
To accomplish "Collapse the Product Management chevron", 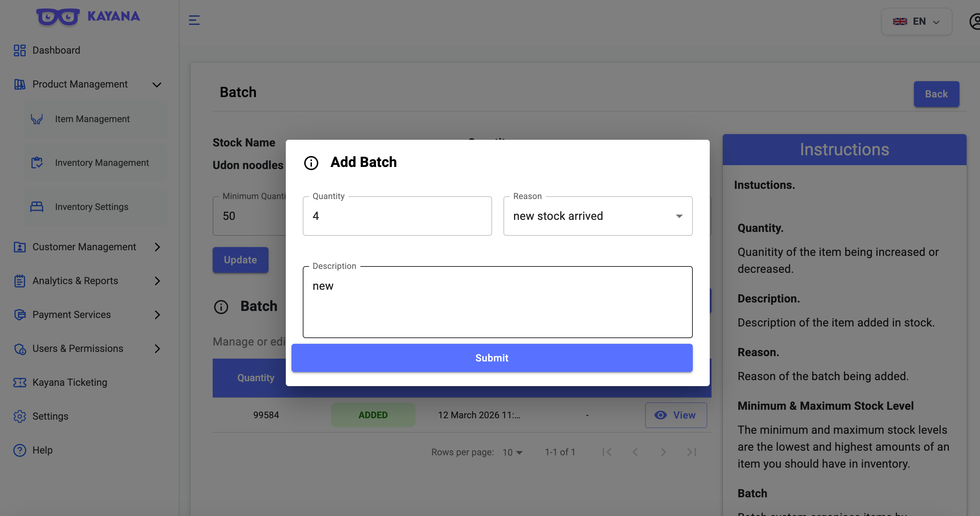I will (x=157, y=84).
